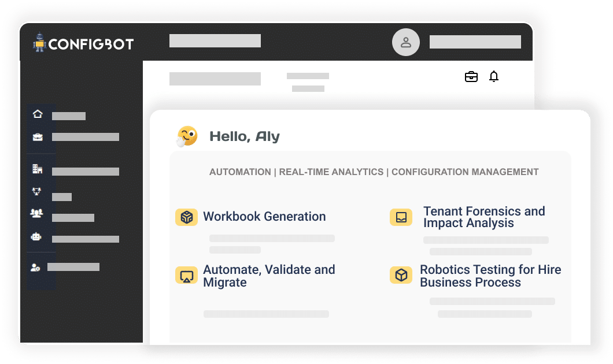Viewport: 613px width, 364px height.
Task: Open Tenant Forensics and Impact Analysis
Action: pyautogui.click(x=483, y=217)
